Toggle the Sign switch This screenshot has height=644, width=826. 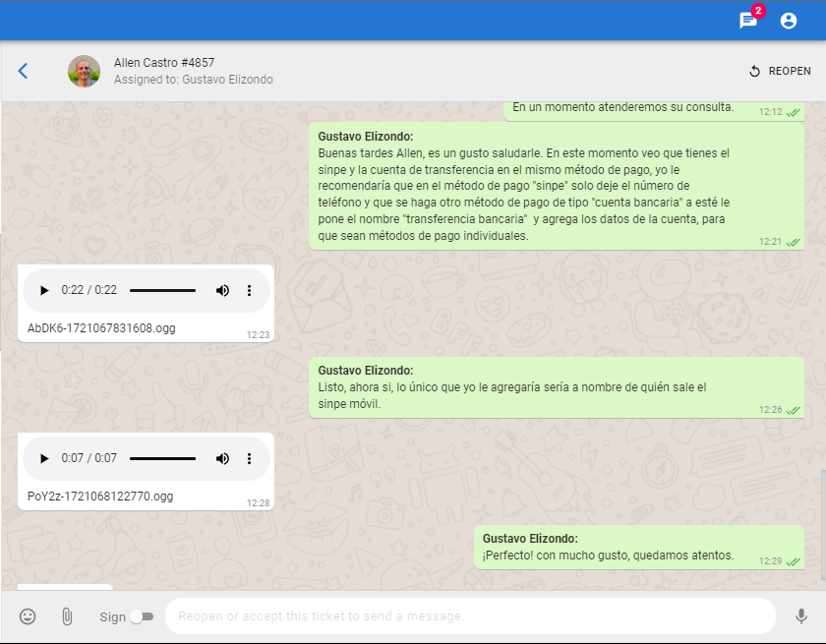pyautogui.click(x=142, y=616)
